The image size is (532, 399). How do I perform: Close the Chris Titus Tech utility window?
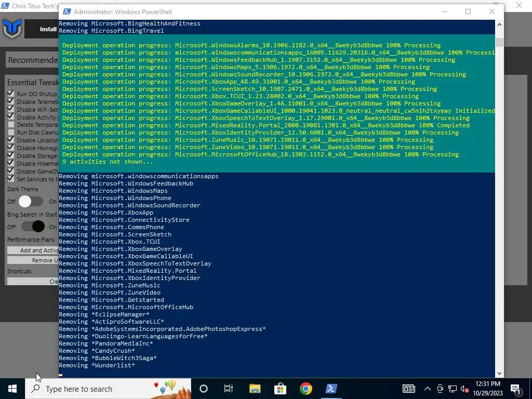point(519,5)
